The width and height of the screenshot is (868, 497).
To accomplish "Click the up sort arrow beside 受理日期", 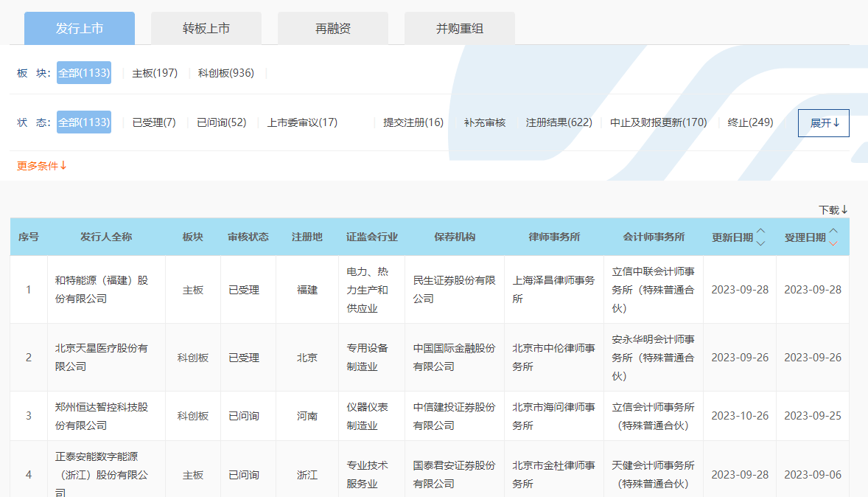I will coord(833,231).
